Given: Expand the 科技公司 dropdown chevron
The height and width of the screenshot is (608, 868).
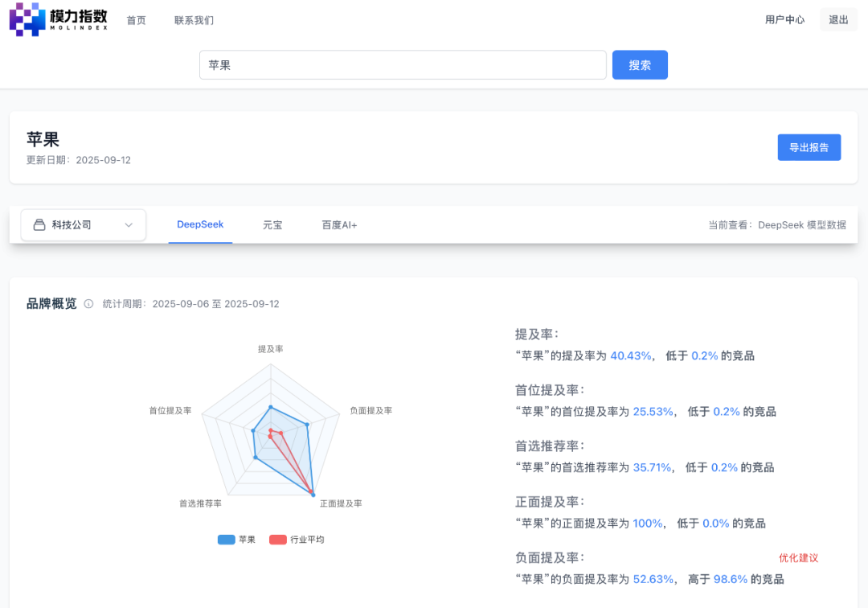Looking at the screenshot, I should pyautogui.click(x=129, y=225).
